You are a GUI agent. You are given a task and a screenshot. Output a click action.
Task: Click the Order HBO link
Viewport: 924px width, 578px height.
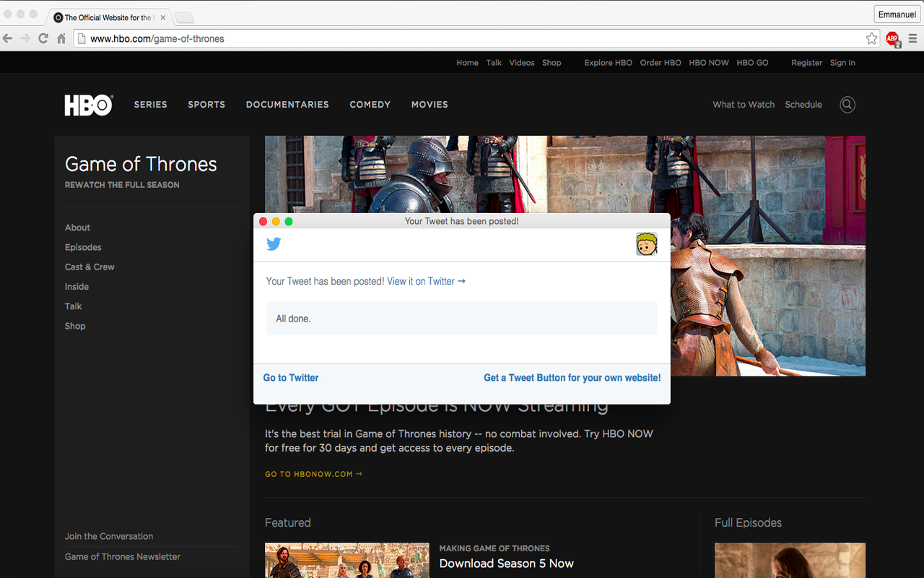[x=661, y=63]
